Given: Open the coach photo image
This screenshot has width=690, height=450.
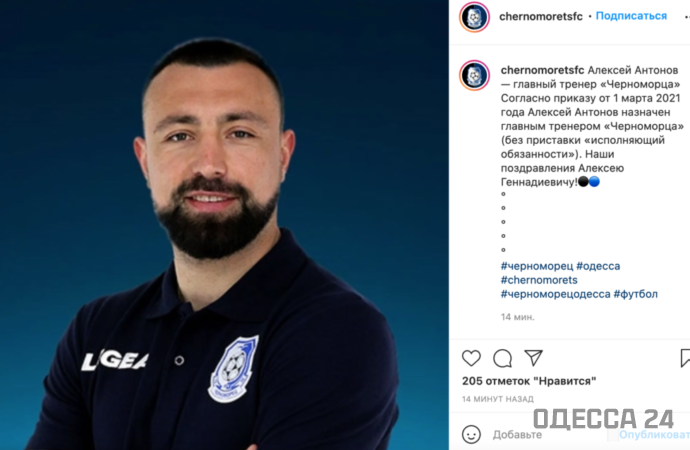Looking at the screenshot, I should [x=224, y=225].
